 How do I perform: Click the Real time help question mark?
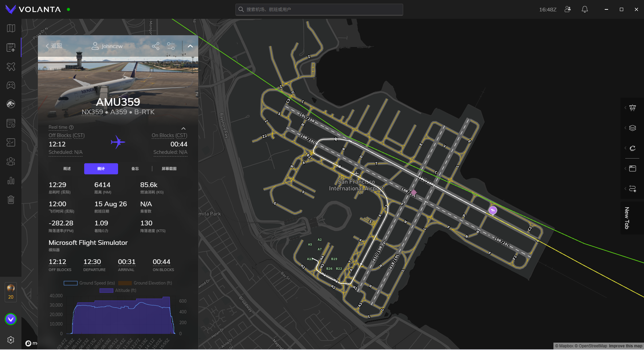[x=71, y=127]
